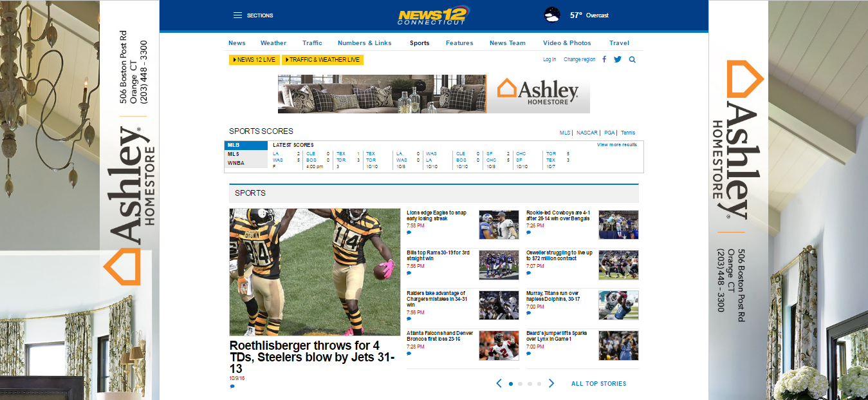The height and width of the screenshot is (400, 868).
Task: Select first carousel page dot
Action: pyautogui.click(x=511, y=383)
